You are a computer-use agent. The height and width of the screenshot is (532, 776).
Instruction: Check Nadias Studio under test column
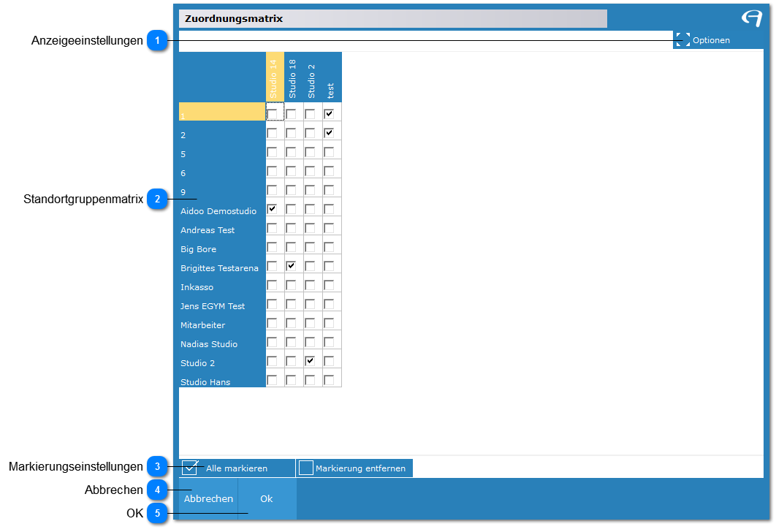(x=329, y=342)
